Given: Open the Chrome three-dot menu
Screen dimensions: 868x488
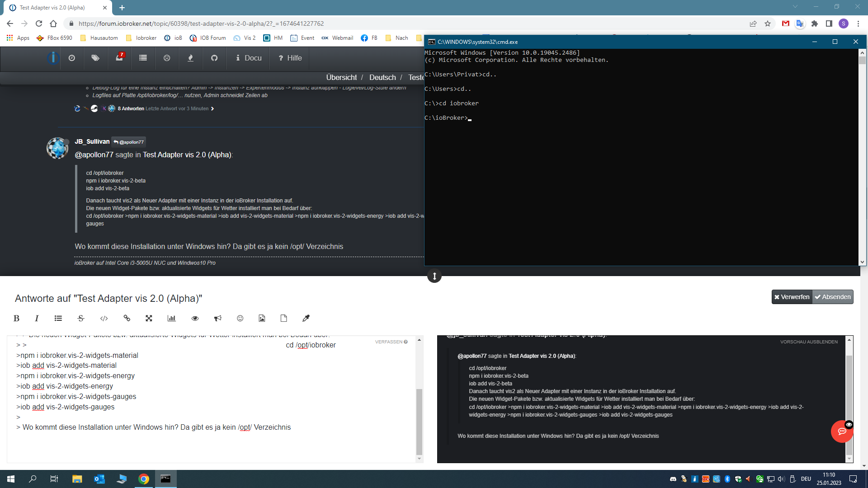Looking at the screenshot, I should [858, 23].
